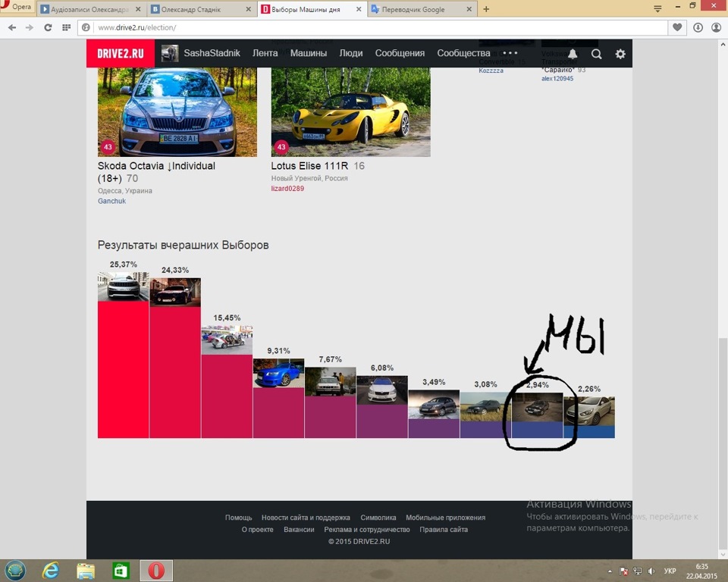The image size is (728, 582).
Task: Click the 24,33% car thumbnail
Action: click(175, 292)
